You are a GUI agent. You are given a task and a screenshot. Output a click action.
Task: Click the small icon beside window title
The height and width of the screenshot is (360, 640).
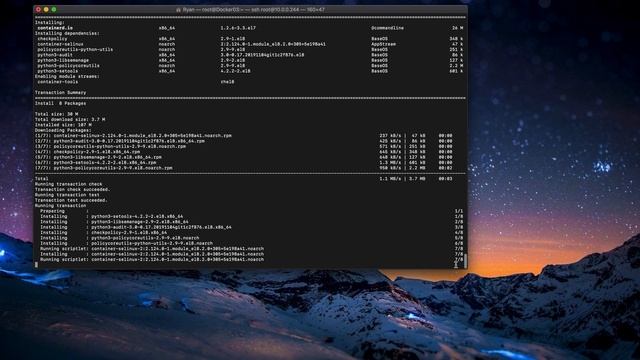point(178,9)
